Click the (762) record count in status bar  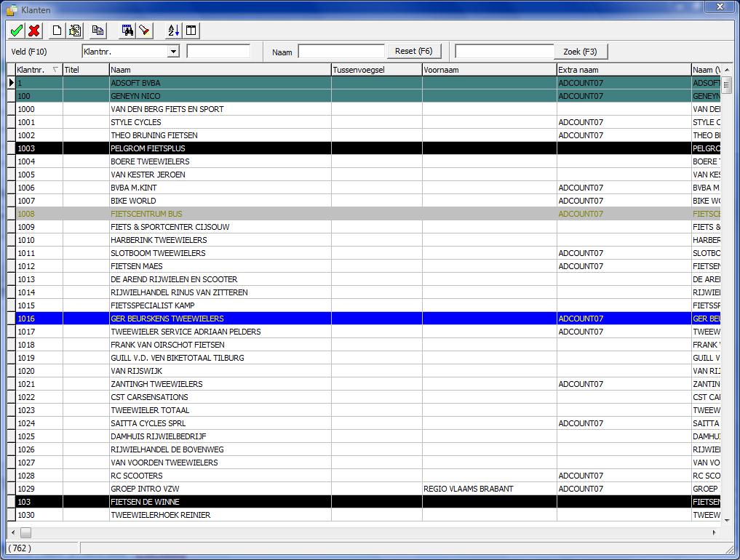coord(20,548)
